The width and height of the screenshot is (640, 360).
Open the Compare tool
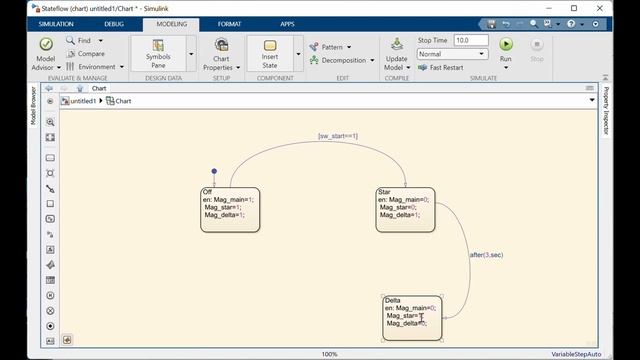click(x=85, y=54)
